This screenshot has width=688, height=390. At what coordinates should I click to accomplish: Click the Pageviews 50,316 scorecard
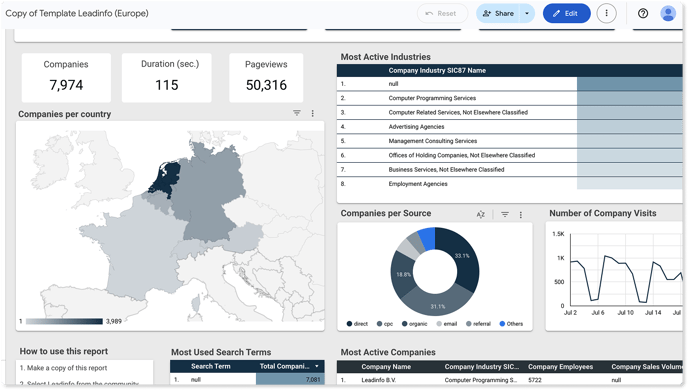(x=266, y=78)
